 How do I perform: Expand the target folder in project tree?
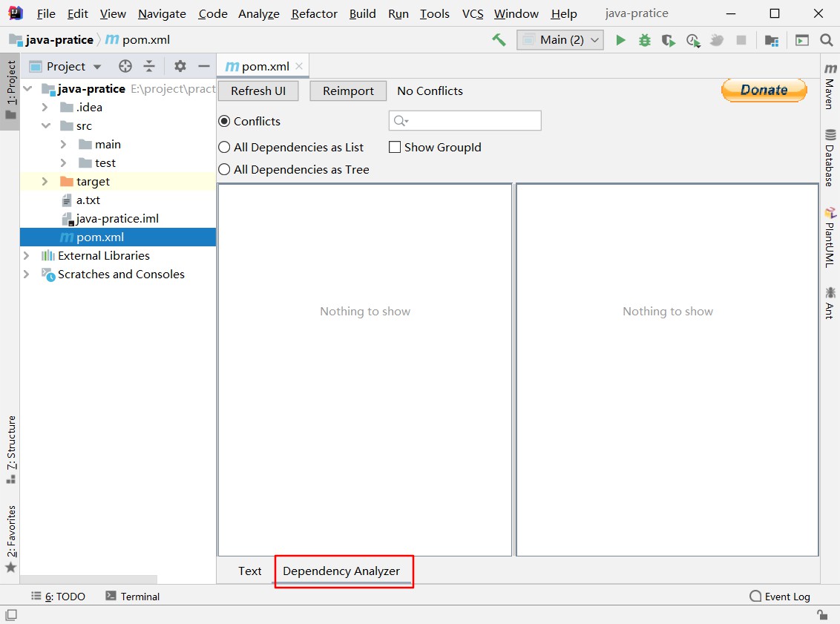click(45, 182)
